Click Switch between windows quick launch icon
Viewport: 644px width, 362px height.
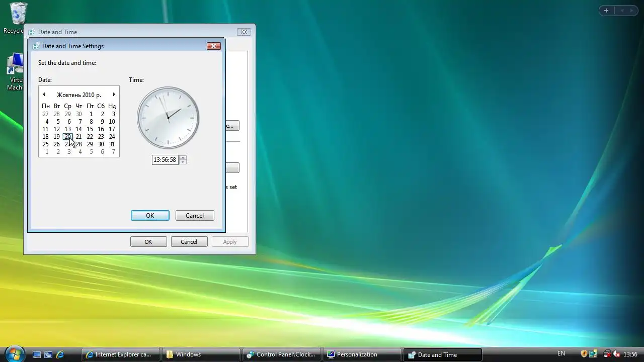tap(48, 354)
